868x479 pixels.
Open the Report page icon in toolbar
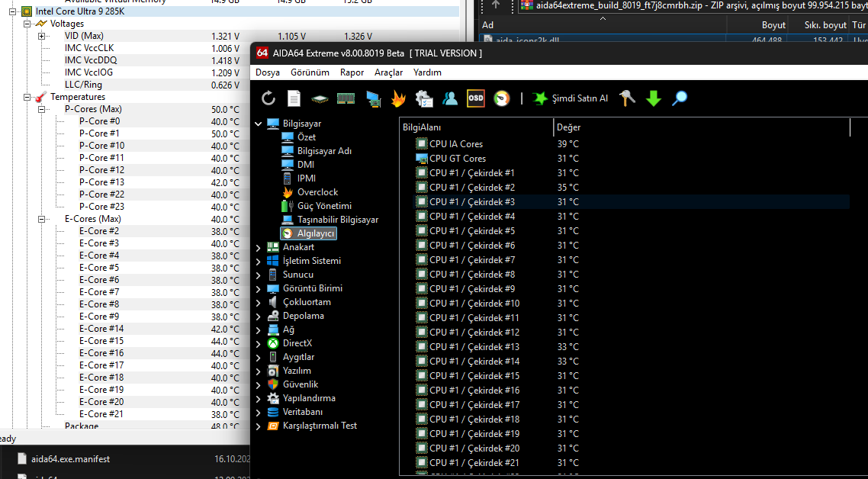294,98
